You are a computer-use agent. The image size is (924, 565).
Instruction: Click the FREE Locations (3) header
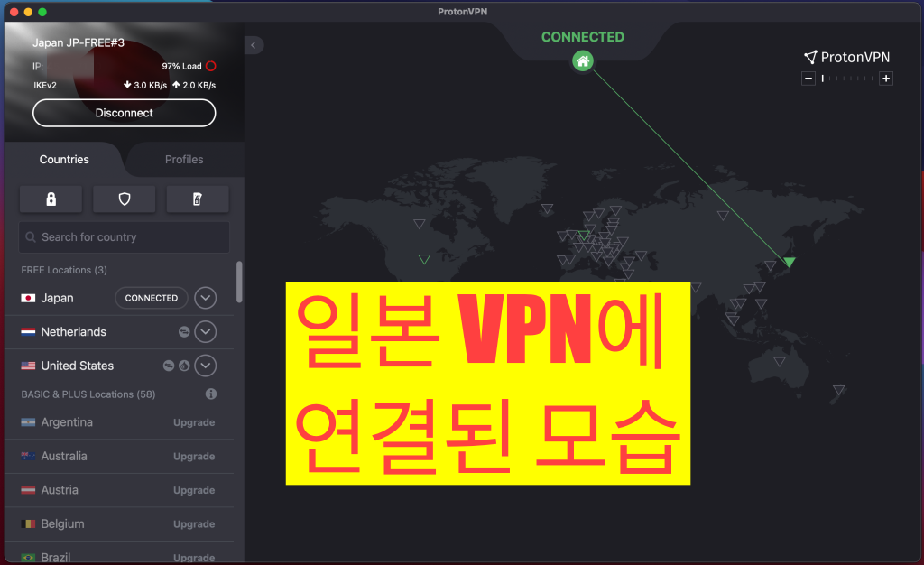64,270
